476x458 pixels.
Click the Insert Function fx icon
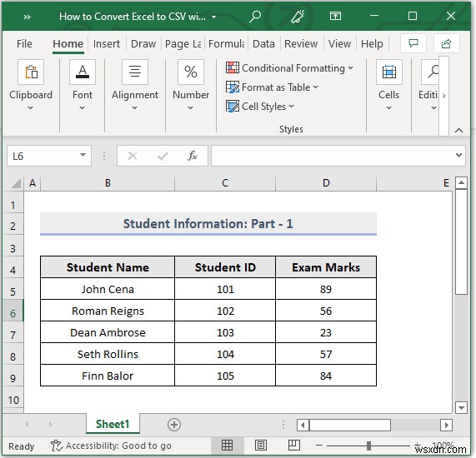point(193,156)
